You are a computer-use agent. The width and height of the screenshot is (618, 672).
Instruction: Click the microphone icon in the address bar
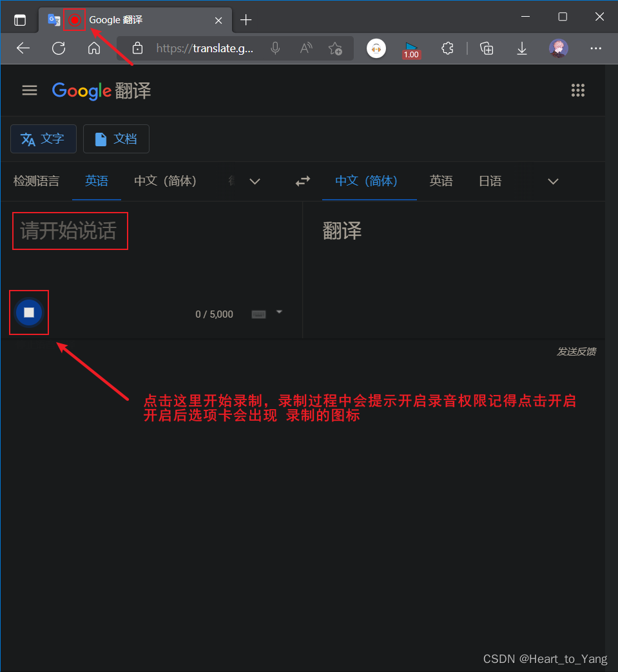click(x=276, y=48)
